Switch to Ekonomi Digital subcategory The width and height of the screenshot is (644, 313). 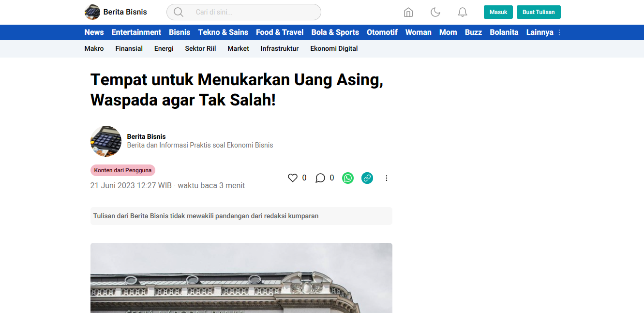pos(334,48)
